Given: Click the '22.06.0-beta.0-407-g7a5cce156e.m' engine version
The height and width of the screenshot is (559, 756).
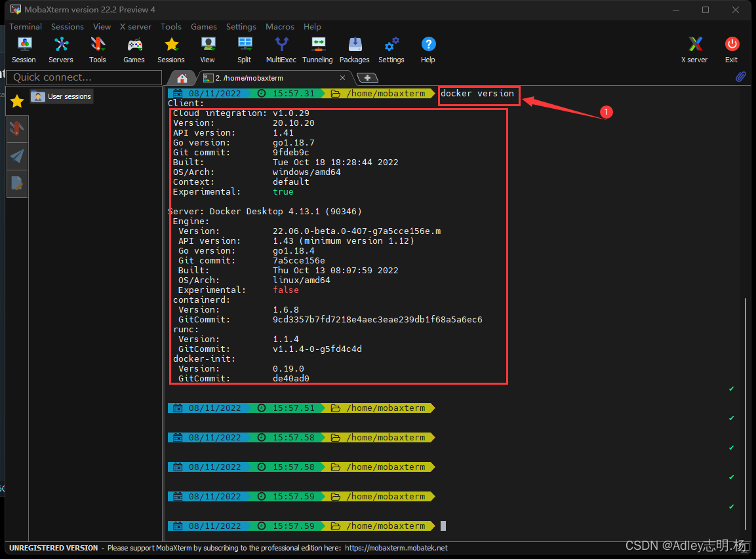Looking at the screenshot, I should (357, 231).
